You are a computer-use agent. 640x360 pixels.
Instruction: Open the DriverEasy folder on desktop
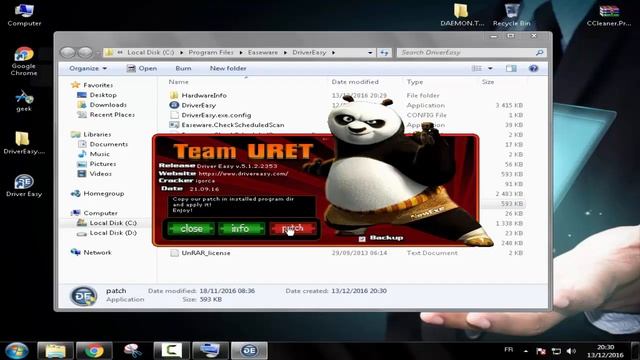tap(24, 143)
